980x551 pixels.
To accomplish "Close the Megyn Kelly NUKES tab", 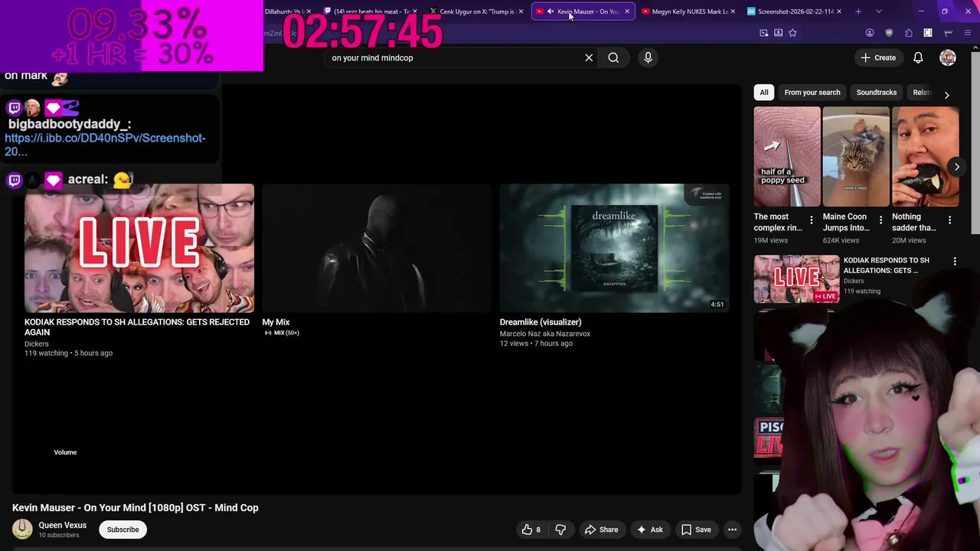I will point(733,11).
